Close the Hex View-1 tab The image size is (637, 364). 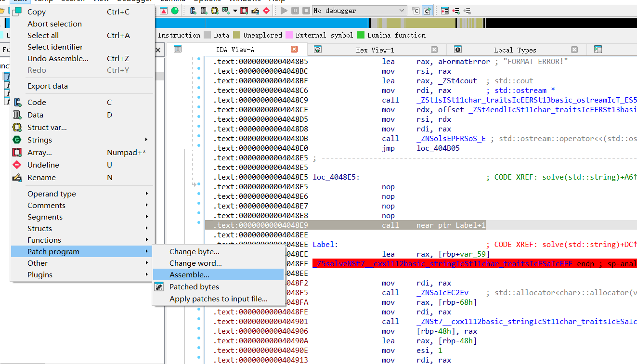click(x=434, y=50)
